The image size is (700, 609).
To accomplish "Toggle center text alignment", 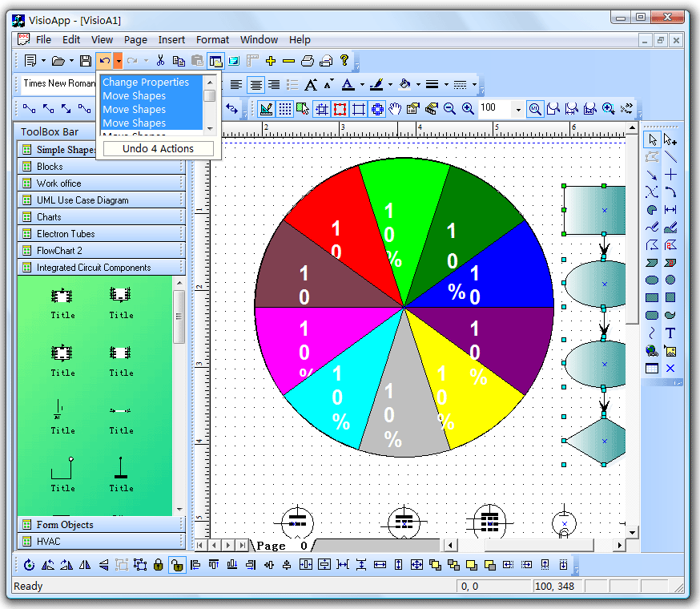I will click(x=255, y=84).
